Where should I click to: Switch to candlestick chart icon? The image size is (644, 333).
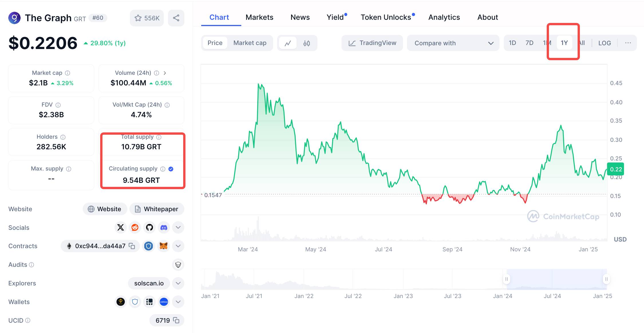(307, 43)
